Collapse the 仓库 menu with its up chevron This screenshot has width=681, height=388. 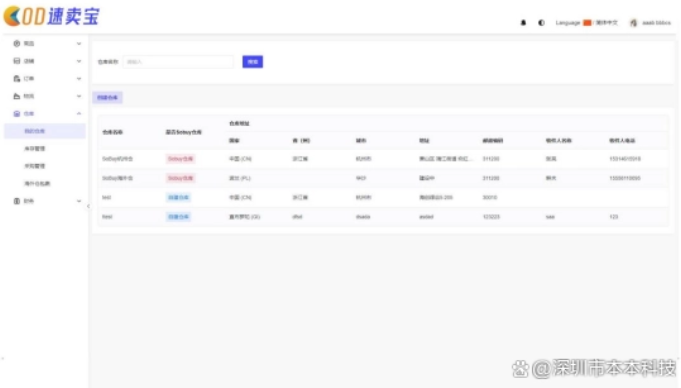79,113
